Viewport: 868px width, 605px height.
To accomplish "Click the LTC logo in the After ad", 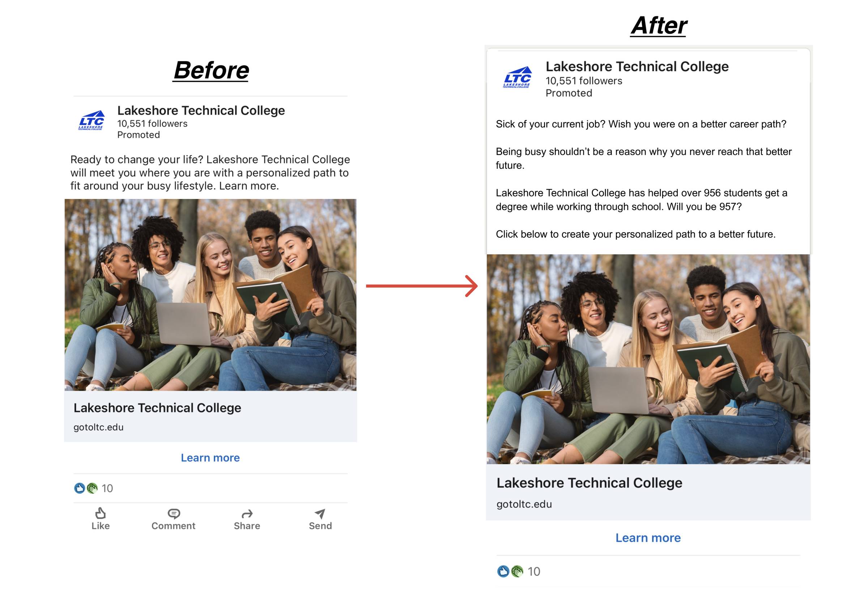I will (517, 77).
